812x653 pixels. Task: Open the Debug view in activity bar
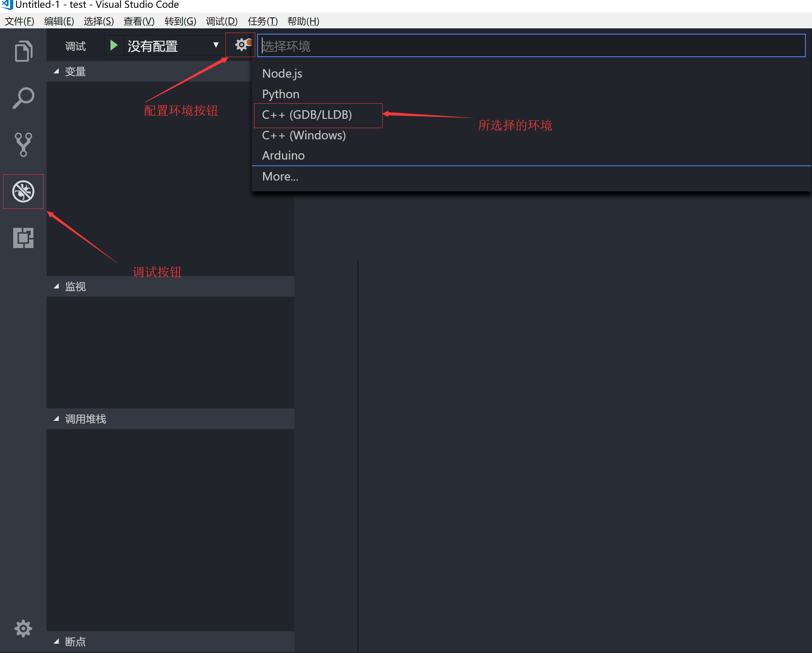click(23, 191)
